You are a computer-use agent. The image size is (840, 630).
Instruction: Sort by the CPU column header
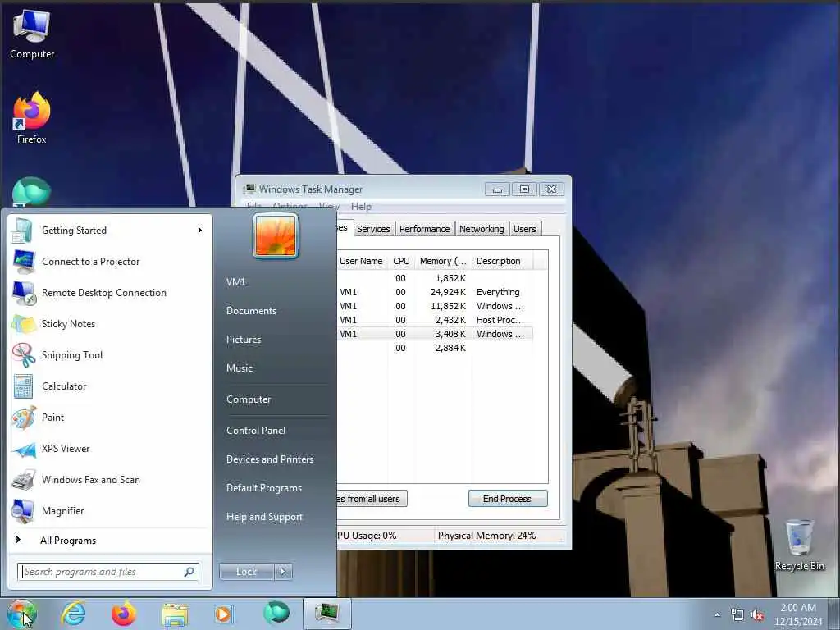click(x=401, y=261)
